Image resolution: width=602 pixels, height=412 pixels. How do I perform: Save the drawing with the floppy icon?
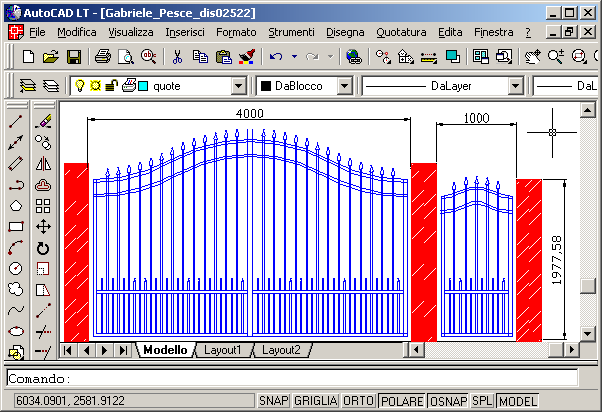(x=74, y=57)
